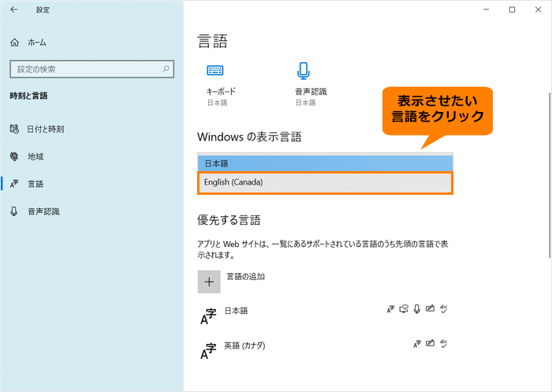Select 英語 (カナダ) preferred language
Viewport: 552px width, 392px height.
tap(244, 345)
